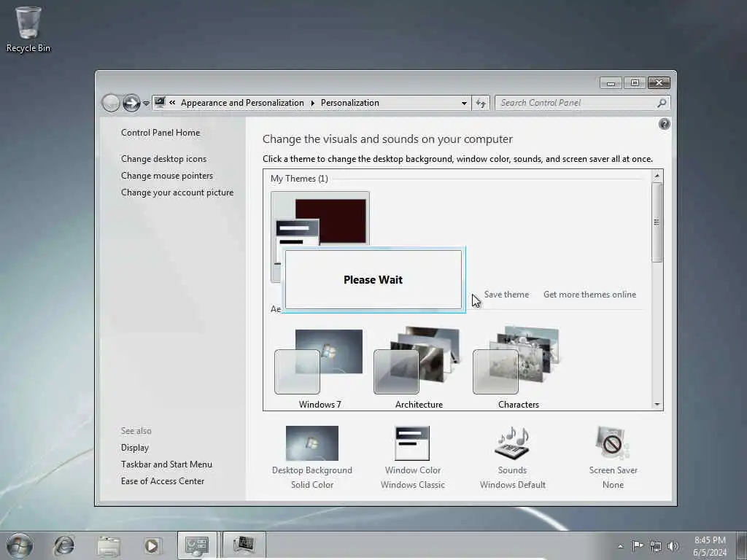Select the unsaved theme under My Themes
Image resolution: width=747 pixels, height=560 pixels.
[320, 219]
